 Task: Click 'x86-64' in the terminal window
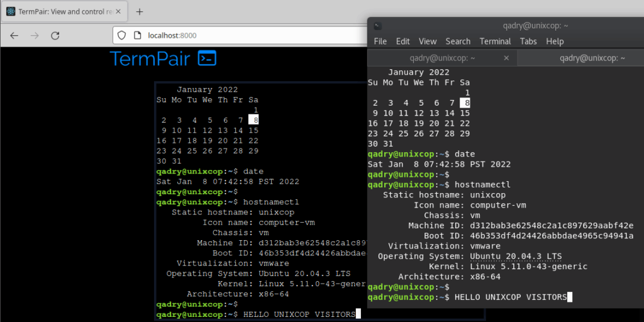point(485,277)
